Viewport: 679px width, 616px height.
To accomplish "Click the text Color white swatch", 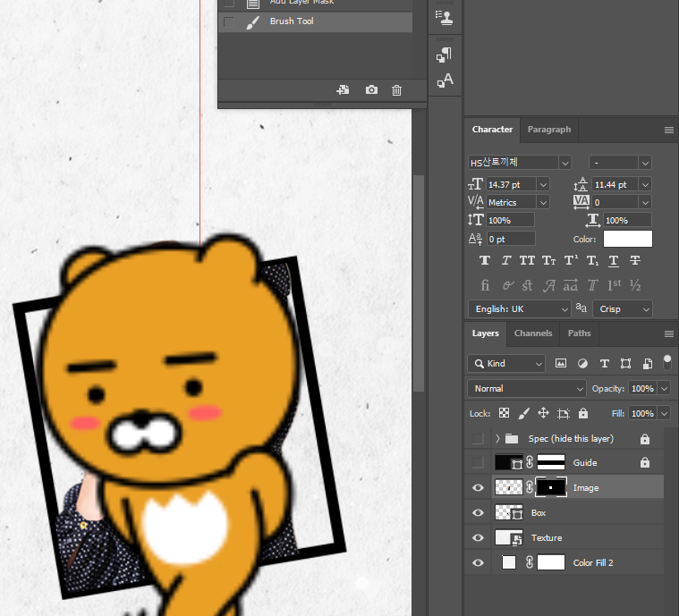I will click(627, 239).
